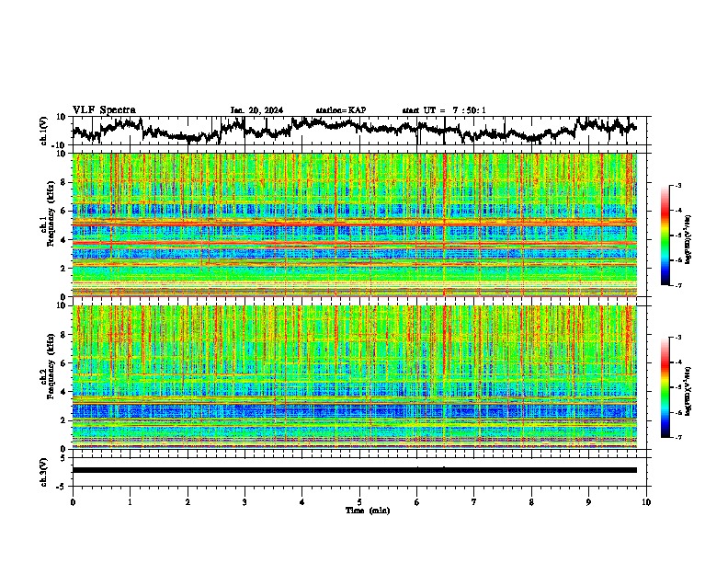
Task: Click the ch.2 spectrogram plot area
Action: pos(355,377)
